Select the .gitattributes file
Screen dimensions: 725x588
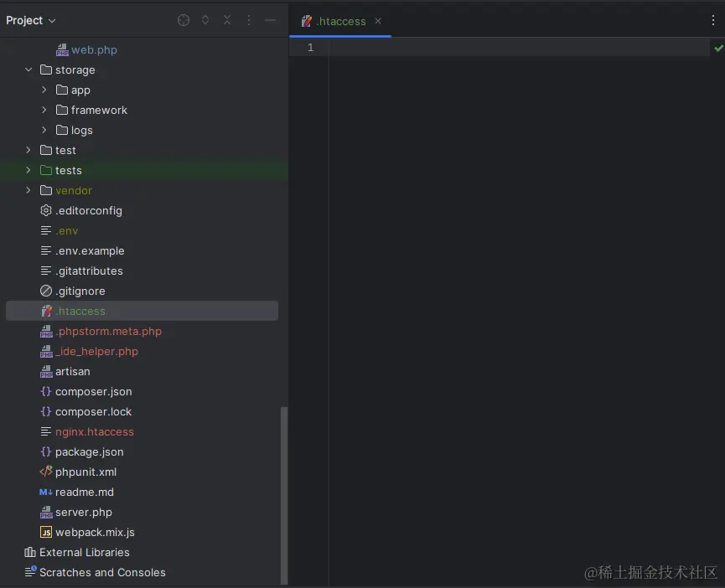click(89, 271)
